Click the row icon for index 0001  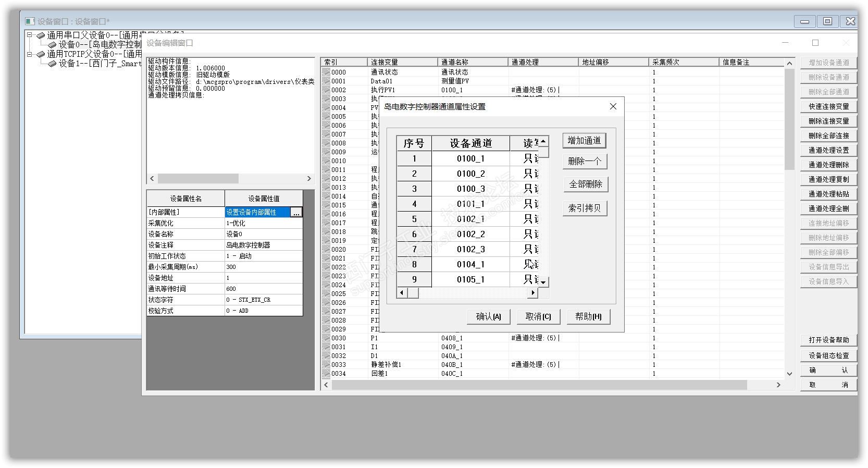326,81
